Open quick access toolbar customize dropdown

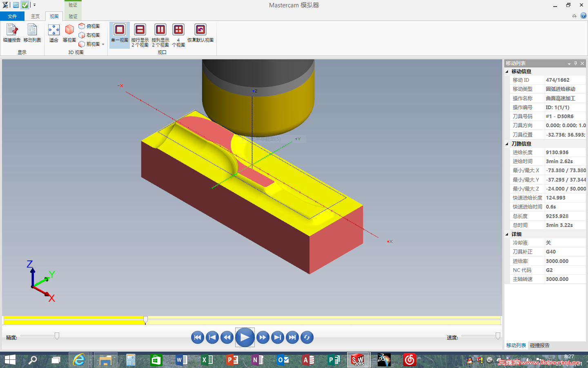pyautogui.click(x=34, y=5)
